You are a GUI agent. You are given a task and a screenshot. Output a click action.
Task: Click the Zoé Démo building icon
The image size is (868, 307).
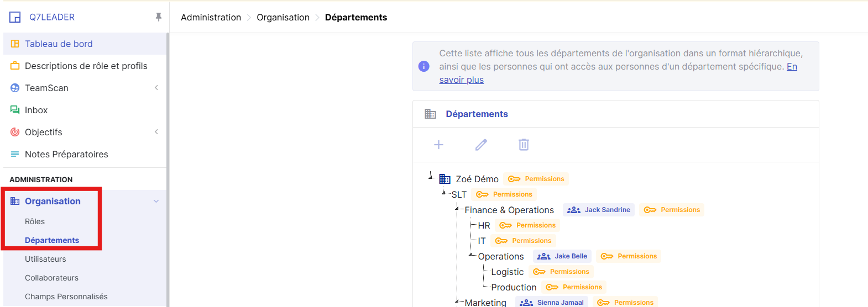[x=445, y=179]
